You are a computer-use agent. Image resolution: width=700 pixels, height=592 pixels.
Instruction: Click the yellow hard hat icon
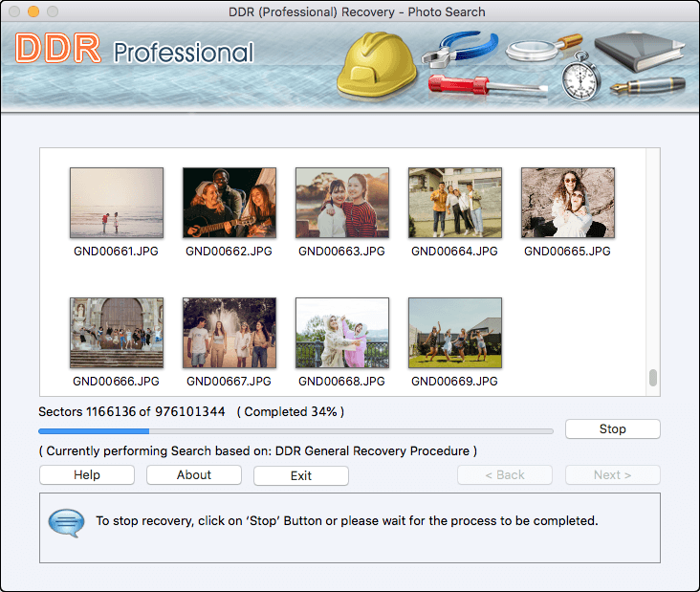point(376,64)
